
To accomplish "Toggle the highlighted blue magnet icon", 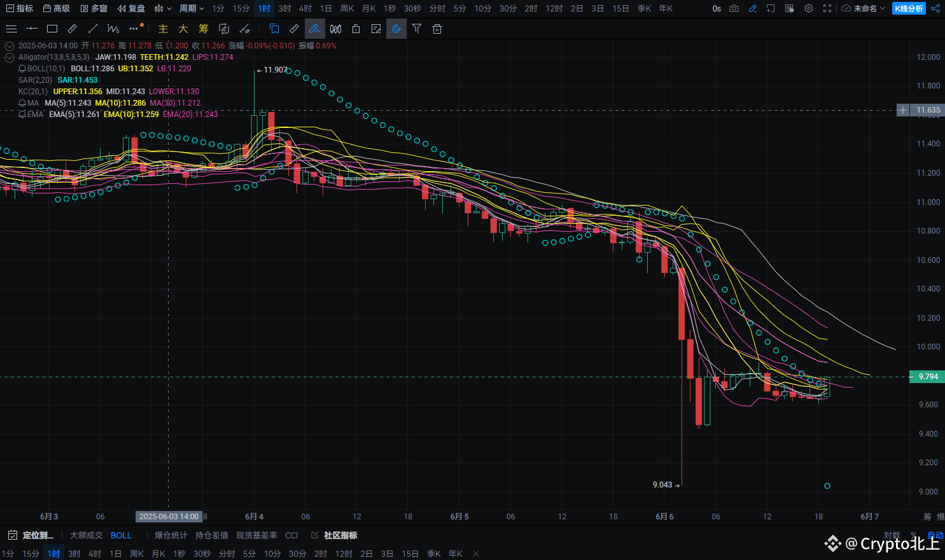I will click(x=396, y=29).
